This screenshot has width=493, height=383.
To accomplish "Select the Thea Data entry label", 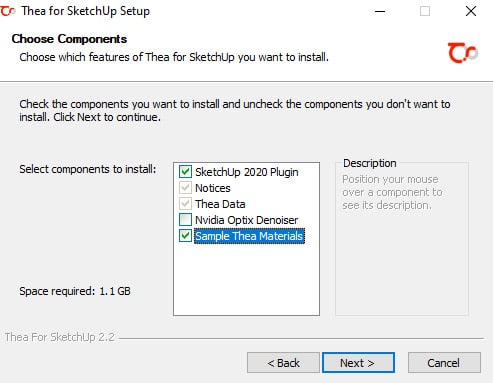I will click(x=220, y=204).
